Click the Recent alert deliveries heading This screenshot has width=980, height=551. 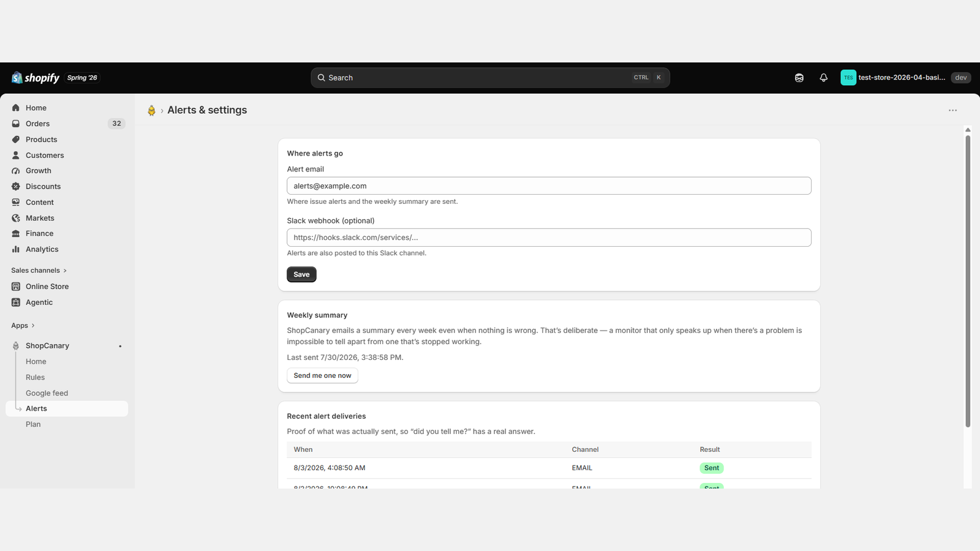pos(326,416)
